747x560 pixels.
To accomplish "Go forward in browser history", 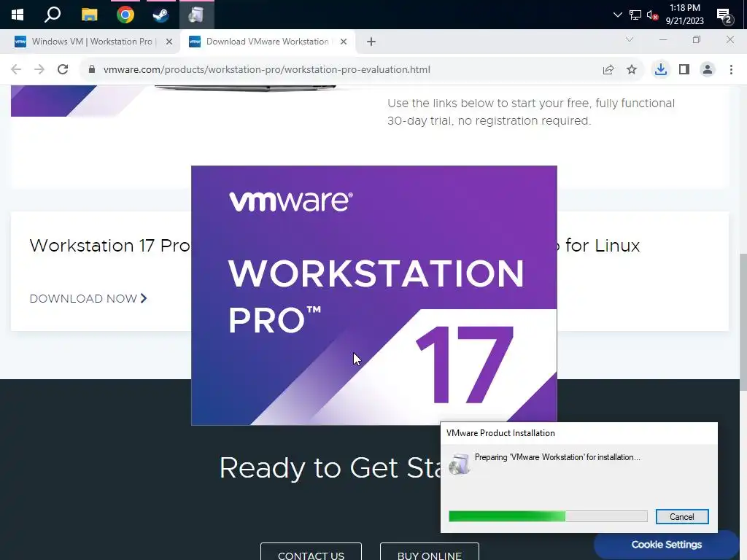I will [x=39, y=69].
